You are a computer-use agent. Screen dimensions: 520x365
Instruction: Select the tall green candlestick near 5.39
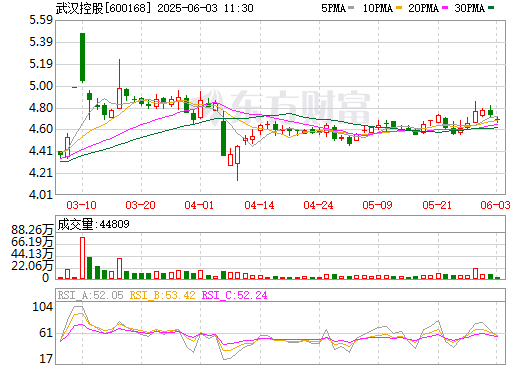pos(82,57)
